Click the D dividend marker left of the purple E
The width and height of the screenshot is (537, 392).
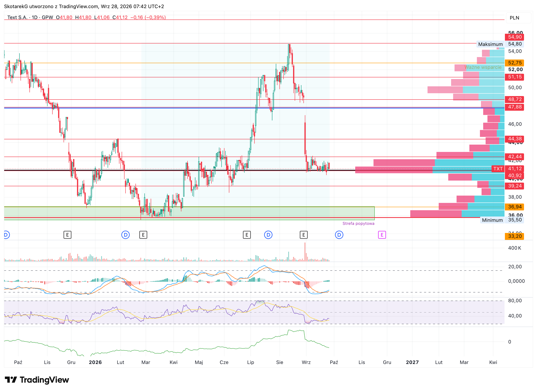point(339,235)
